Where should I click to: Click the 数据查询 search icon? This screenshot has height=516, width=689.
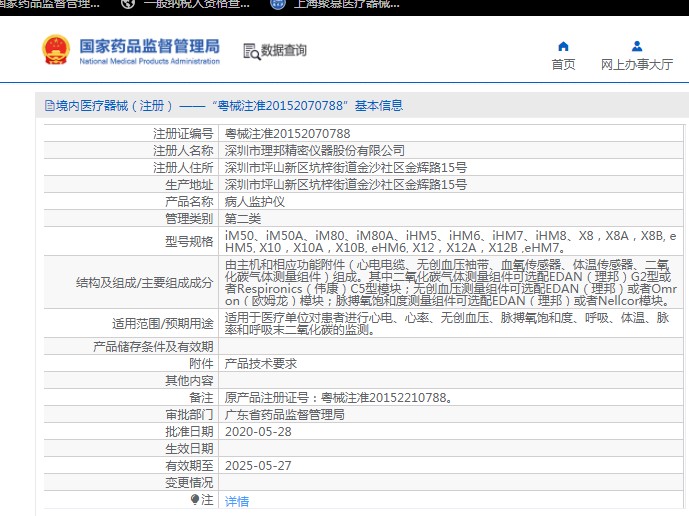click(x=252, y=51)
